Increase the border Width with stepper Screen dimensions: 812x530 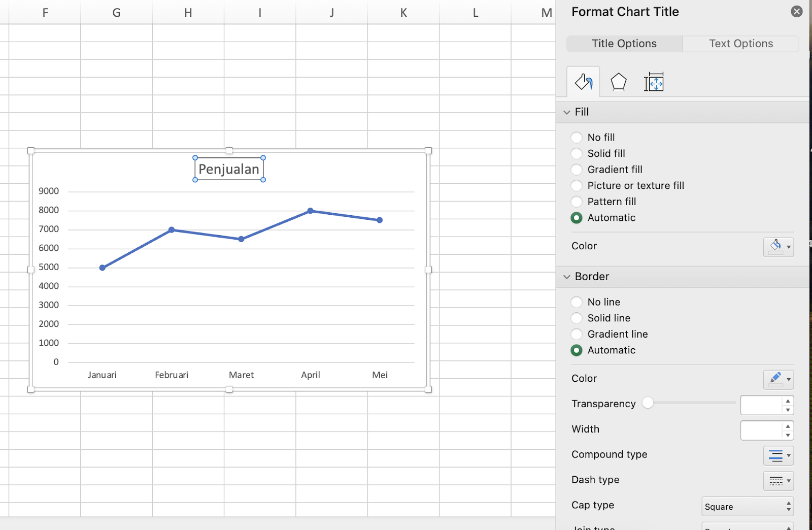pyautogui.click(x=788, y=426)
